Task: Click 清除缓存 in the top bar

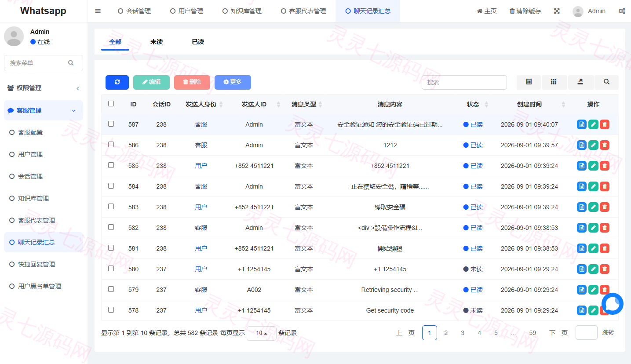Action: (525, 11)
